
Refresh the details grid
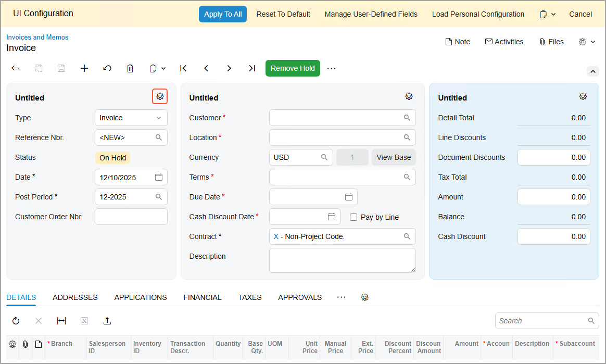pyautogui.click(x=16, y=321)
